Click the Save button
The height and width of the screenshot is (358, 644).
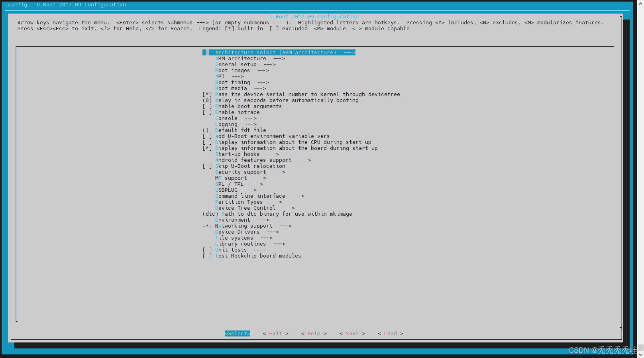click(x=352, y=334)
